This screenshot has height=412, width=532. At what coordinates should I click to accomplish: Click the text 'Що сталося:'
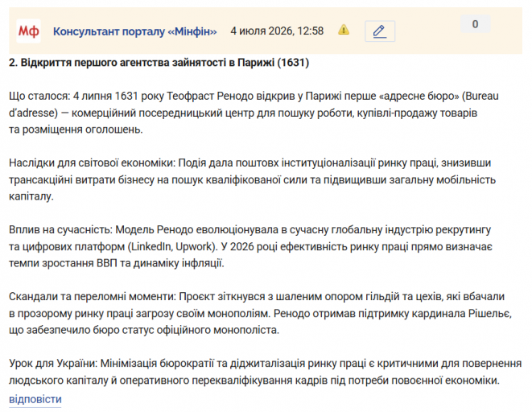39,97
